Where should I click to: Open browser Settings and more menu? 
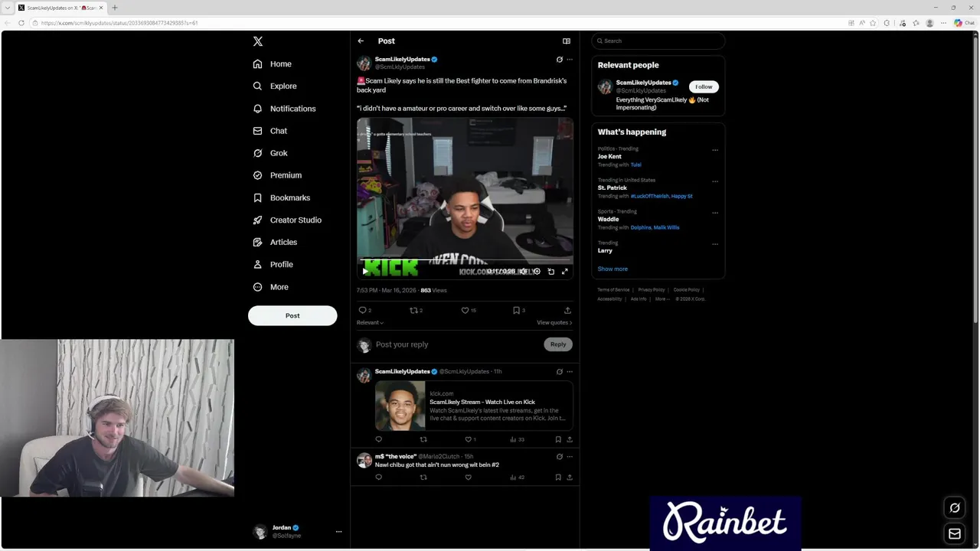click(943, 23)
